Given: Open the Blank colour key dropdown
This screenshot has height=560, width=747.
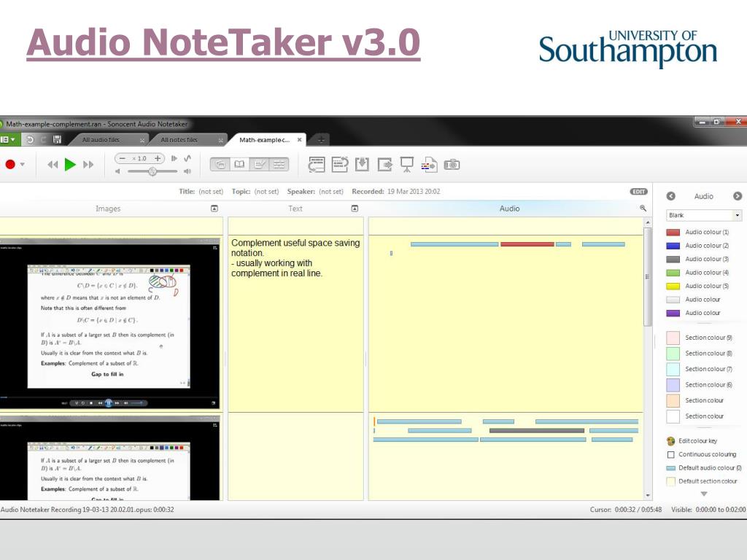Looking at the screenshot, I should [x=704, y=215].
